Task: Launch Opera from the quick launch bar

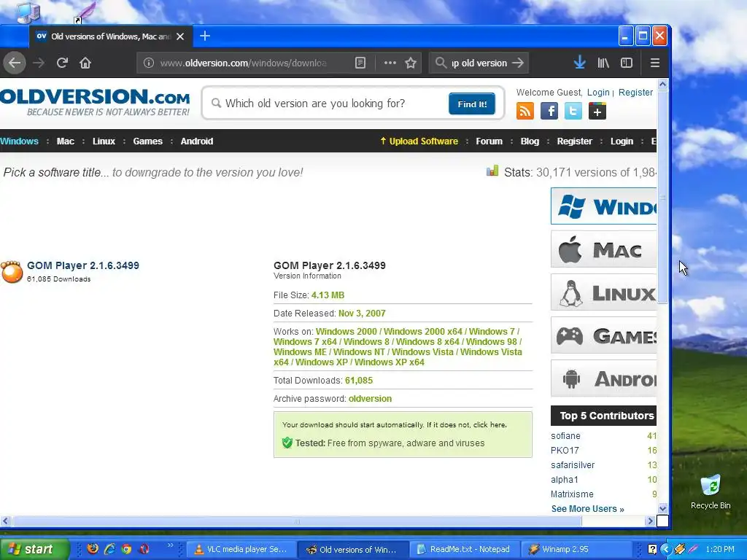Action: click(144, 549)
